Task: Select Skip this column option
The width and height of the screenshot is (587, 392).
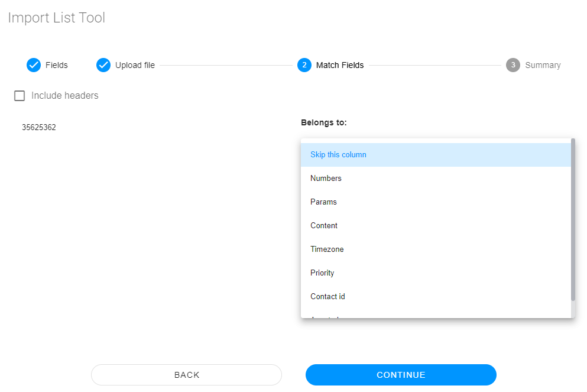Action: (338, 155)
